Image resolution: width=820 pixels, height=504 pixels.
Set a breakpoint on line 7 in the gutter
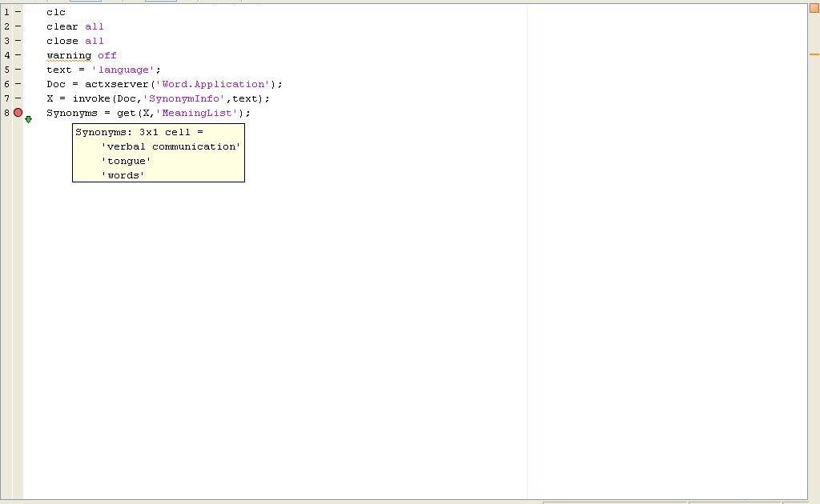tap(18, 98)
